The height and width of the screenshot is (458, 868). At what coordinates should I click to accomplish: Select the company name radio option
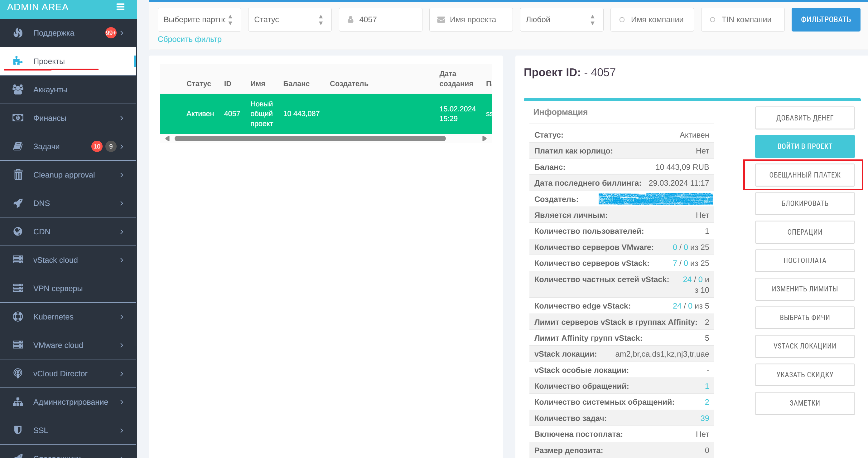pyautogui.click(x=622, y=20)
